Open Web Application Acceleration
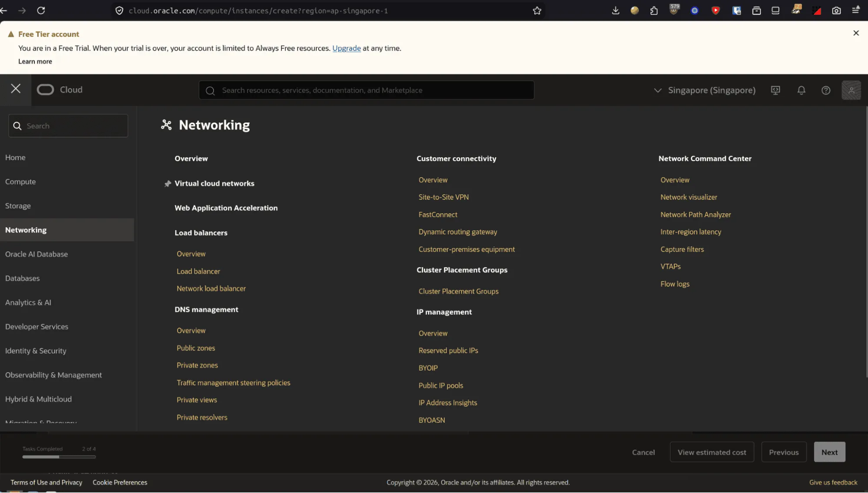 click(x=226, y=208)
